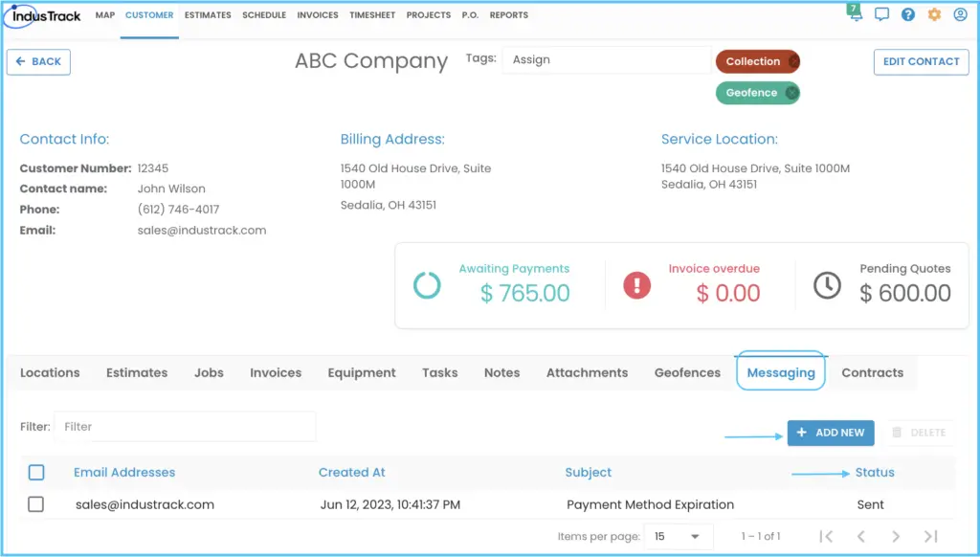980x557 pixels.
Task: Click the help question mark icon
Action: [907, 14]
